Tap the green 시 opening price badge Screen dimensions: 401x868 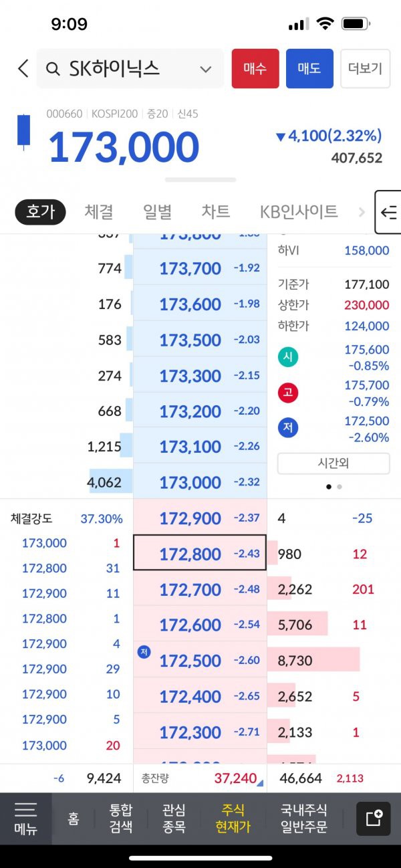pyautogui.click(x=288, y=357)
